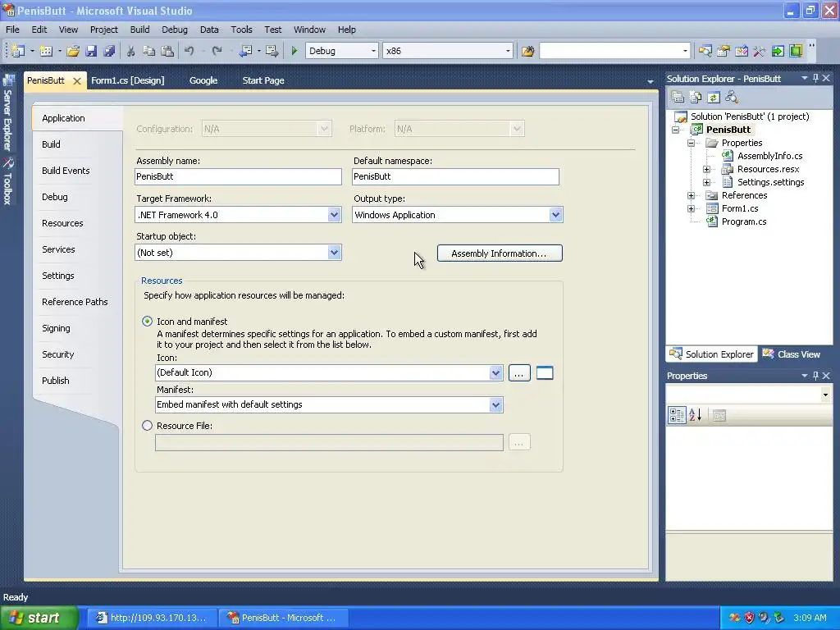This screenshot has width=840, height=630.
Task: Click the Open File toolbar icon
Action: pyautogui.click(x=73, y=51)
